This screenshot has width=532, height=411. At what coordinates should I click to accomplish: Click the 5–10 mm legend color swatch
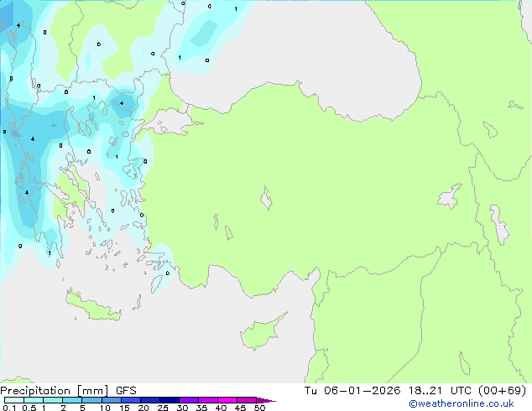tap(91, 400)
